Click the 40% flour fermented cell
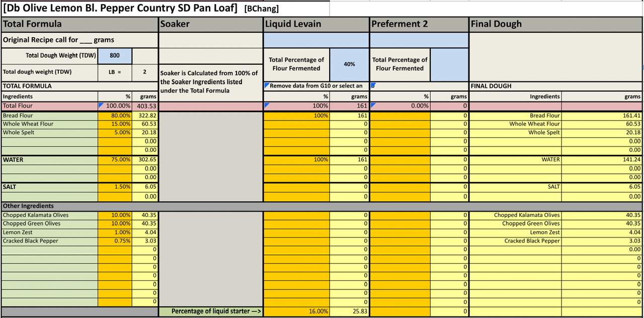Screen dimensions: 644x318 click(x=349, y=64)
